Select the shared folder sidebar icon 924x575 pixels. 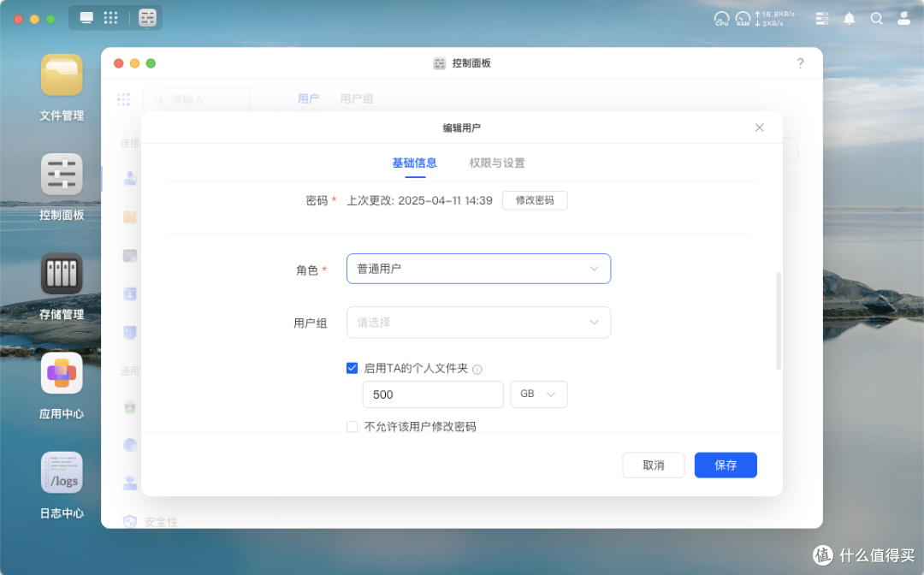click(130, 216)
